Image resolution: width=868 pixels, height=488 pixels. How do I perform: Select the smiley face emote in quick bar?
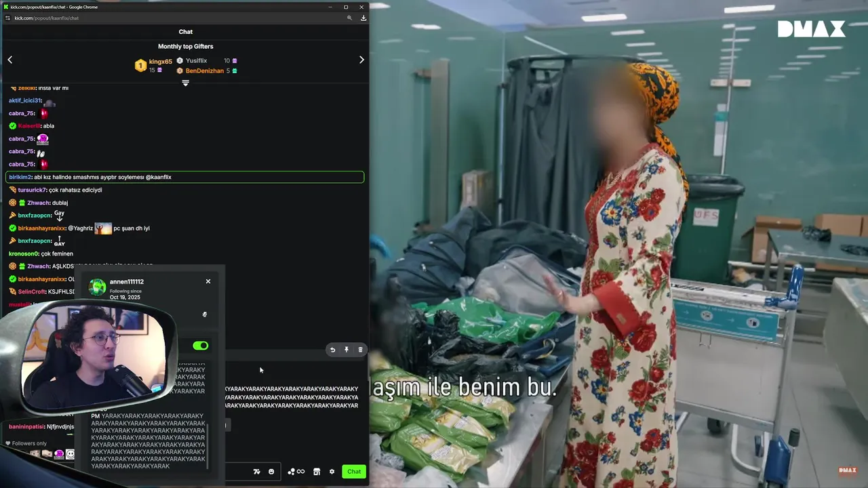[70, 454]
